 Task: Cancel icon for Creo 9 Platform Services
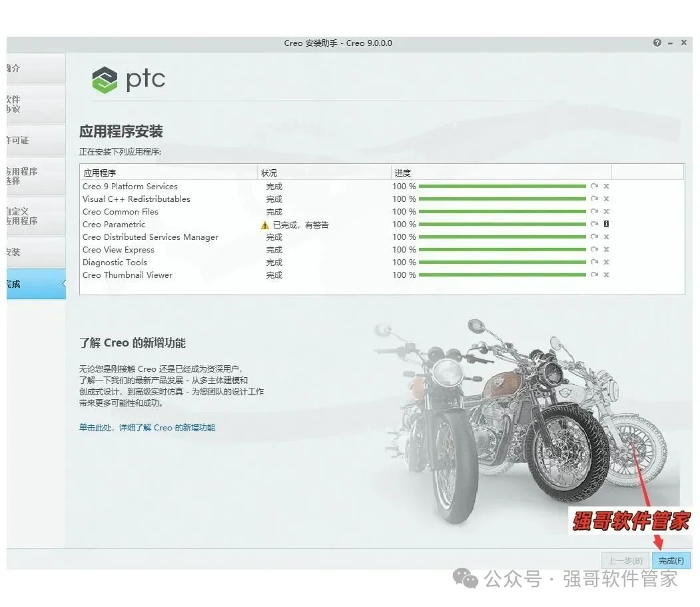pos(606,187)
